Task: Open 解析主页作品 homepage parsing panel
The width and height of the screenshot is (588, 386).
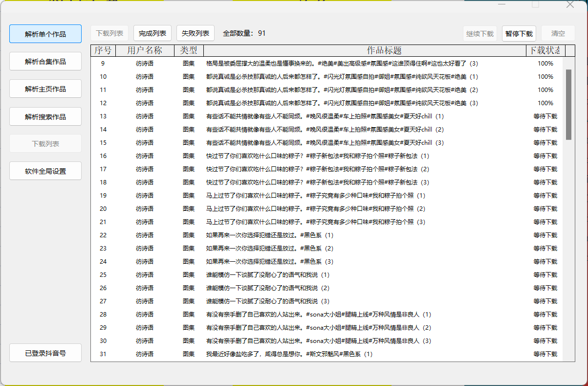Action: point(45,89)
